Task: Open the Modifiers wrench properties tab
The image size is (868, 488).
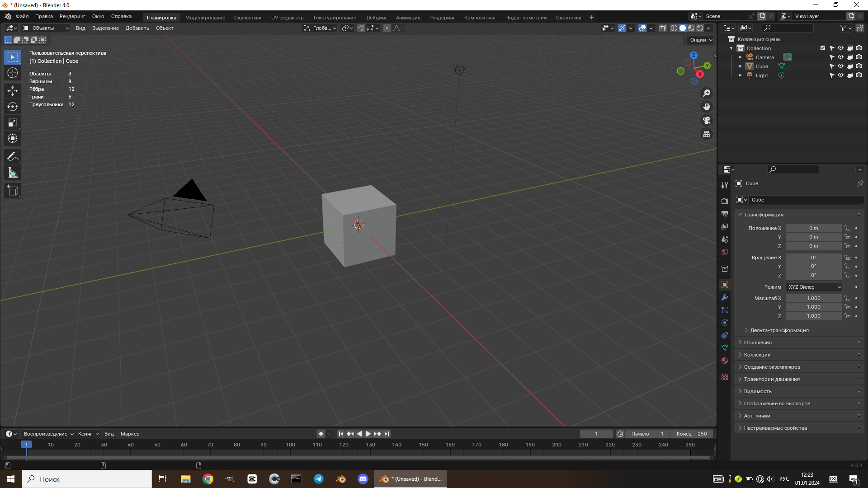Action: click(x=725, y=297)
